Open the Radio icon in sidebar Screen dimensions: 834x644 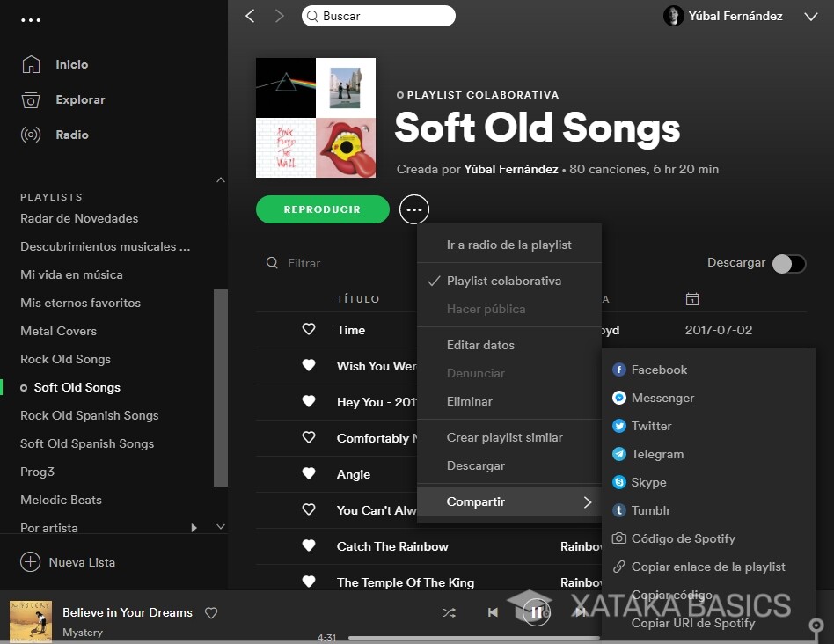point(31,135)
